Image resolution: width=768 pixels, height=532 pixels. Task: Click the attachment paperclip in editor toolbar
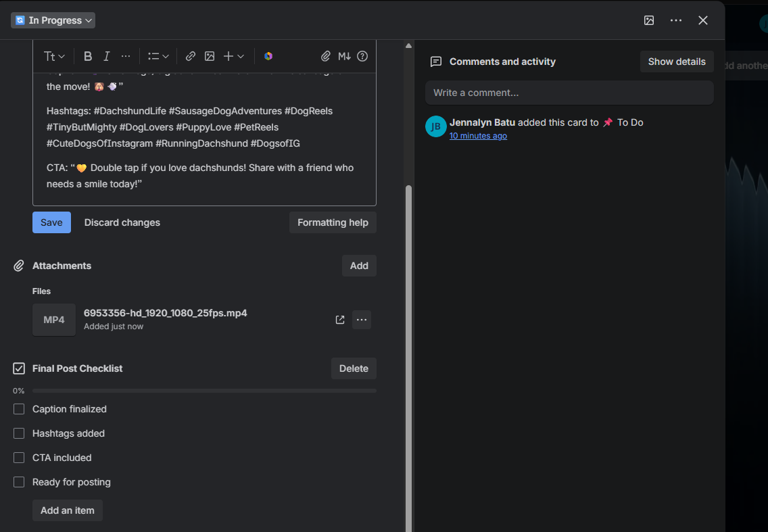pos(326,56)
